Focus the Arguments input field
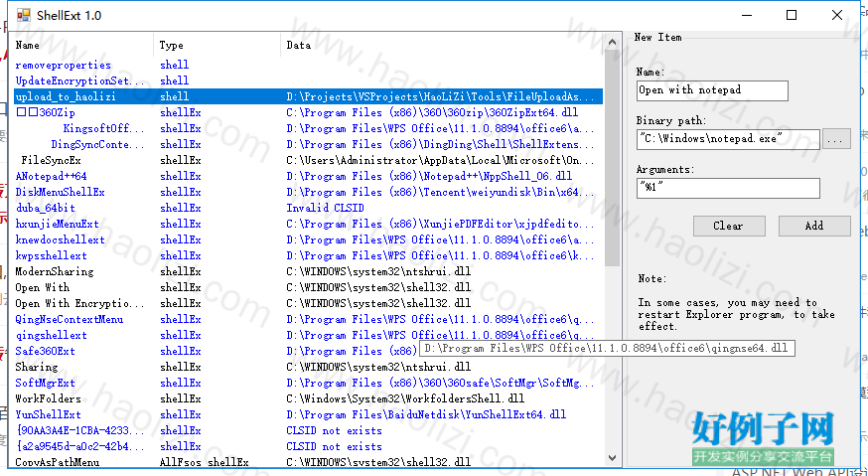868x476 pixels. pos(728,188)
